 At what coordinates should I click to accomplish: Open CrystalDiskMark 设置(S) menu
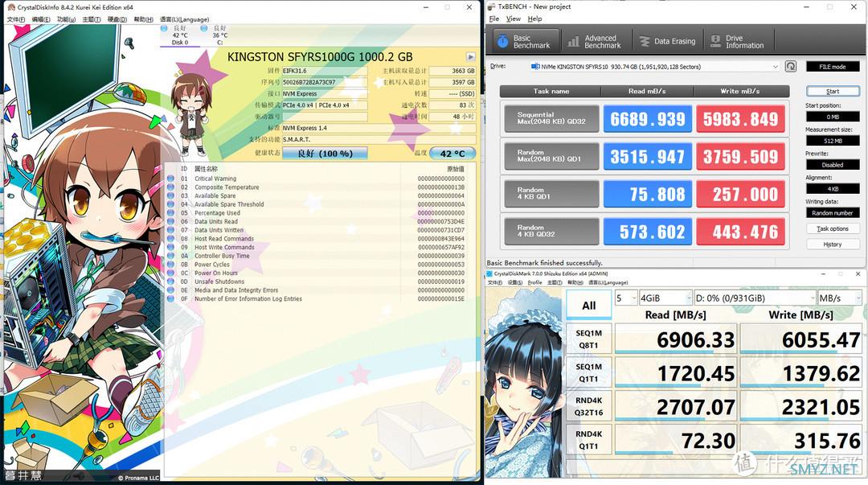tap(515, 282)
